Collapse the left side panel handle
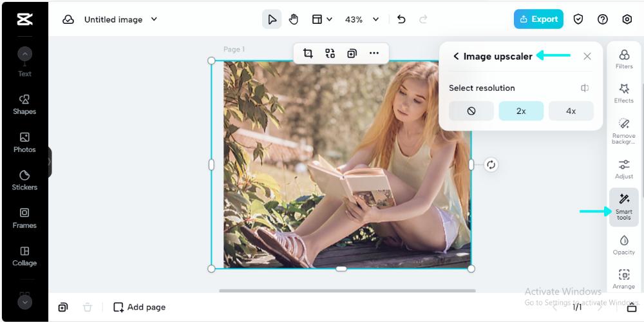The image size is (644, 322). click(x=50, y=162)
